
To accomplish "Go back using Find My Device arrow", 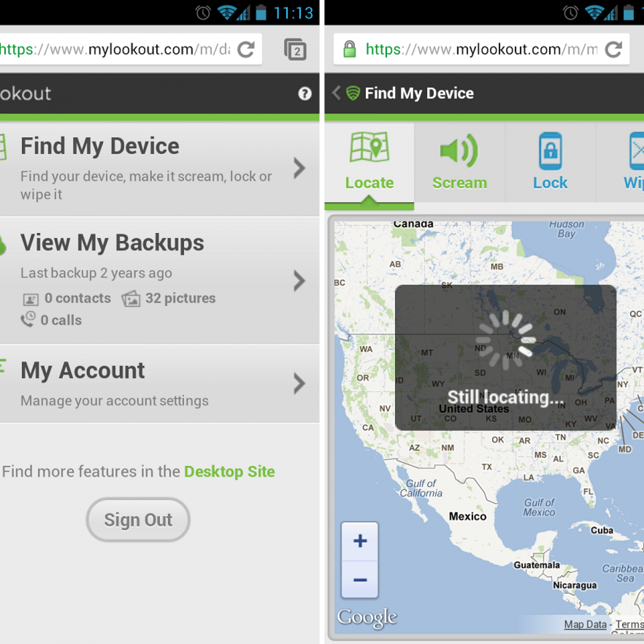I will [336, 93].
